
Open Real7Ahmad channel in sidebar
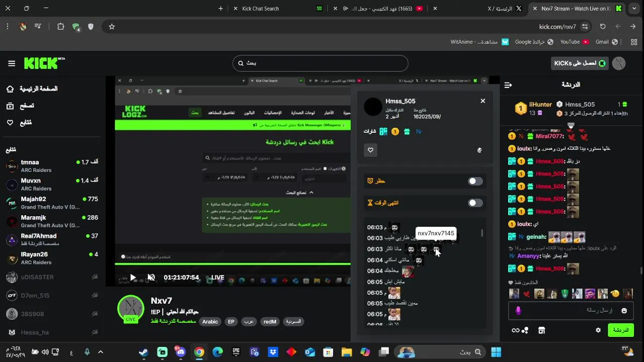[x=52, y=240]
